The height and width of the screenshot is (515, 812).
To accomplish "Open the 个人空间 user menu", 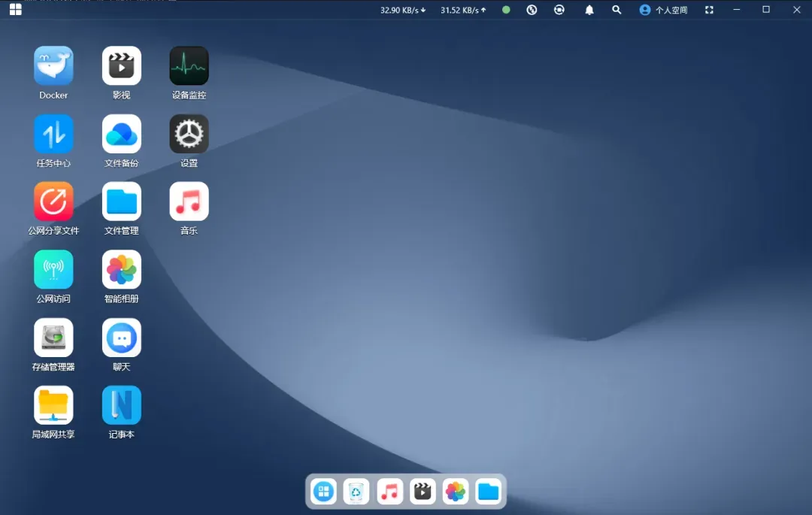I will 663,10.
